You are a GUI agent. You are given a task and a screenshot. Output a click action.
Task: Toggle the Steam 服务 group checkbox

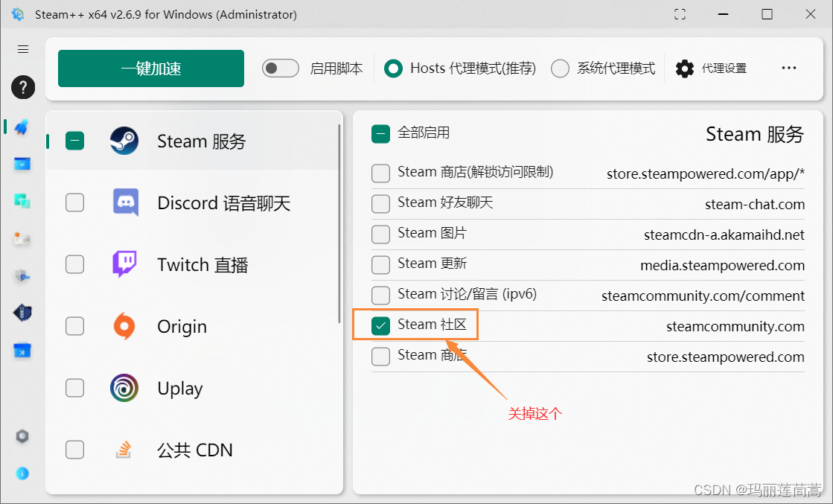point(75,141)
